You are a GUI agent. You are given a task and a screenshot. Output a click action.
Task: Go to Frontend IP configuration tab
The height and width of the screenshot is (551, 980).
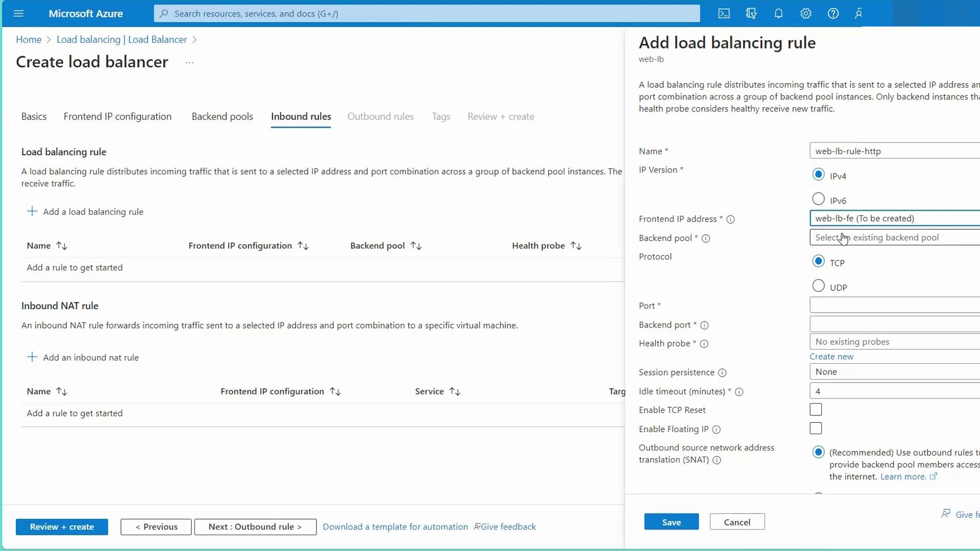pos(117,117)
